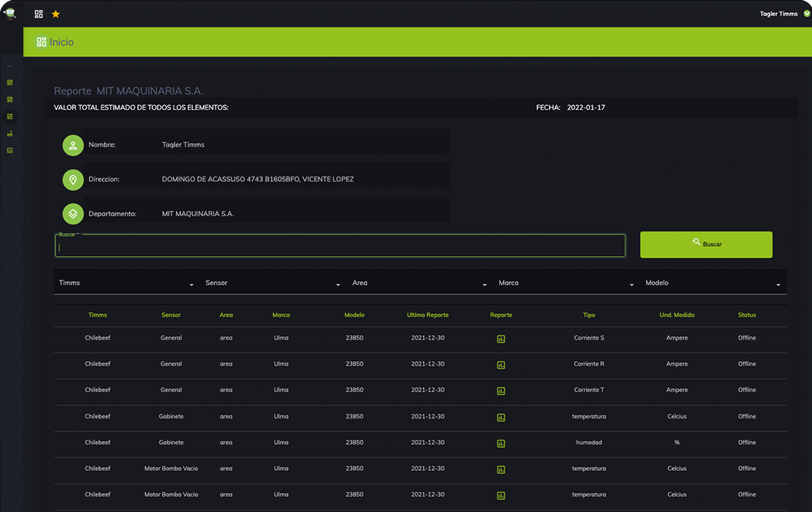
Task: Open report chart icon for Corriente S row
Action: pyautogui.click(x=500, y=339)
